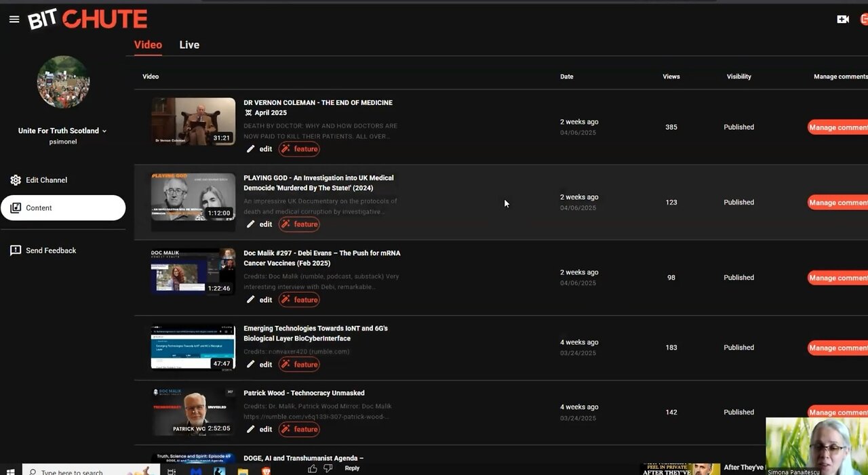Click the psimonel username text
Viewport: 868px width, 475px height.
point(63,142)
